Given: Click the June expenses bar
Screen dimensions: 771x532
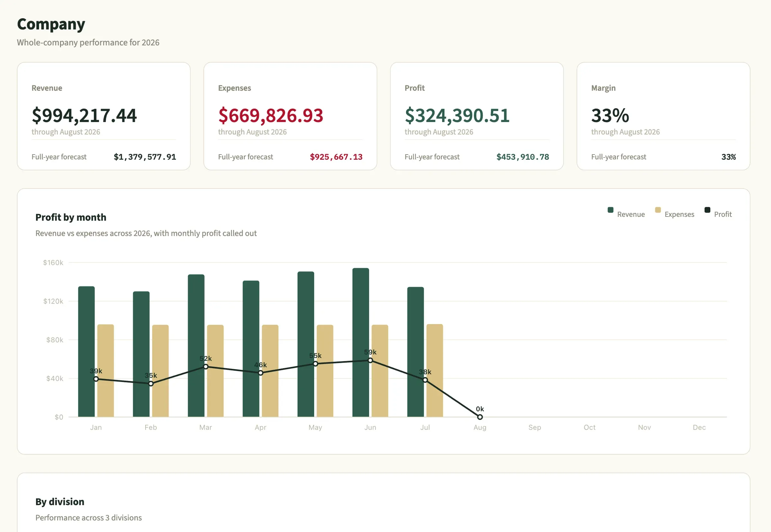Looking at the screenshot, I should coord(380,371).
